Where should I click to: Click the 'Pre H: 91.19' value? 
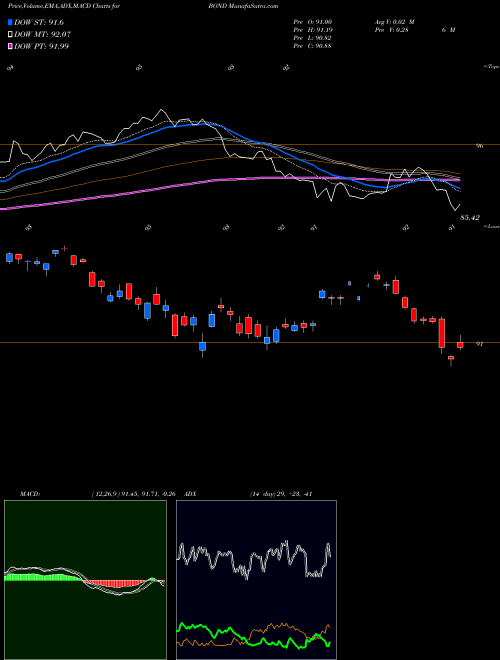click(x=313, y=30)
